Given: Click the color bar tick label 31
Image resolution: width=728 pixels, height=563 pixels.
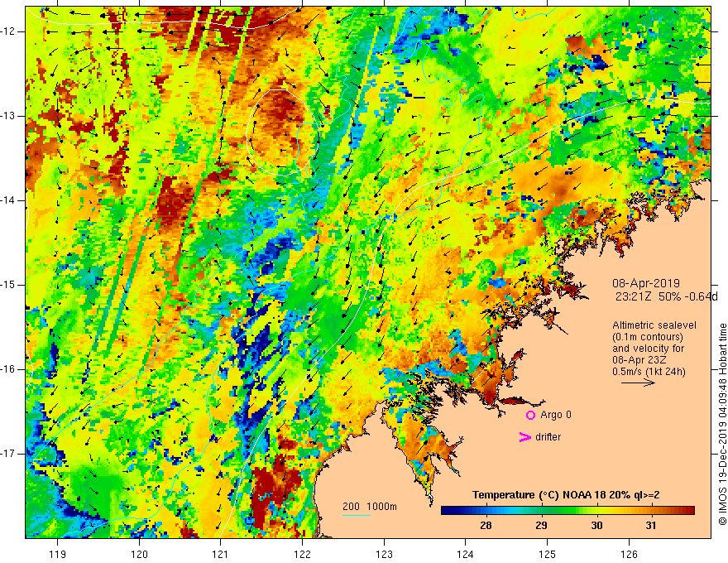Looking at the screenshot, I should (651, 526).
